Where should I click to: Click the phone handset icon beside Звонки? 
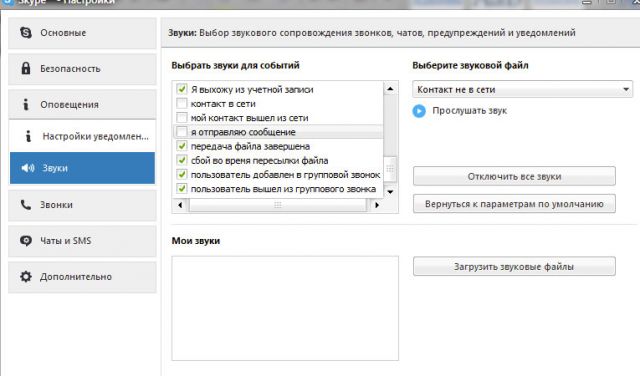26,205
